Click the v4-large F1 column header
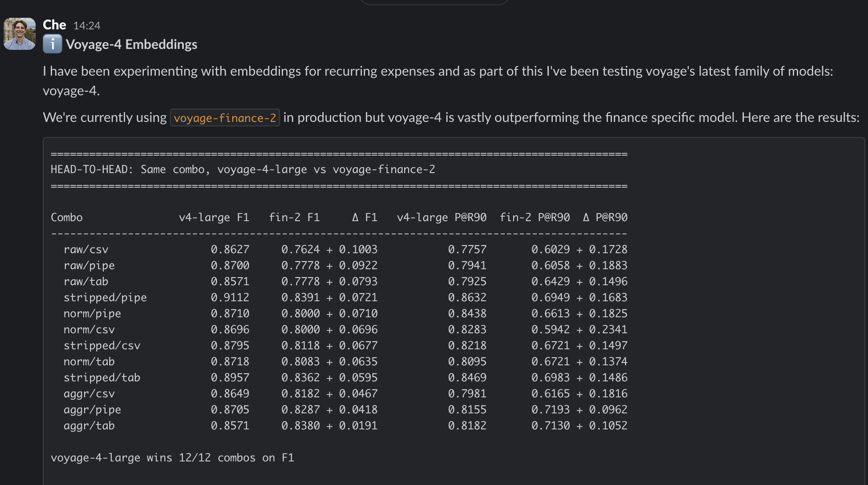 (x=214, y=218)
